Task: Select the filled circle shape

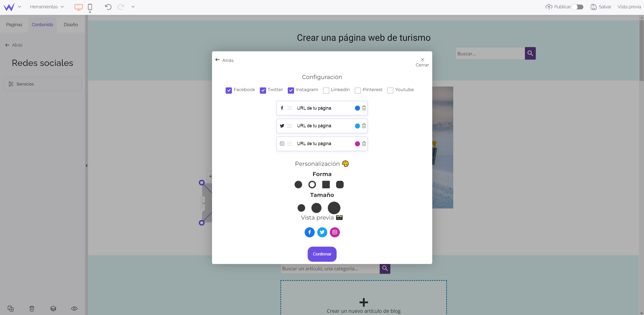Action: pos(298,185)
